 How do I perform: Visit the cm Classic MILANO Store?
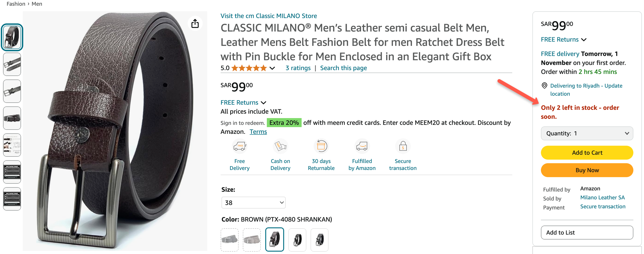pos(269,16)
